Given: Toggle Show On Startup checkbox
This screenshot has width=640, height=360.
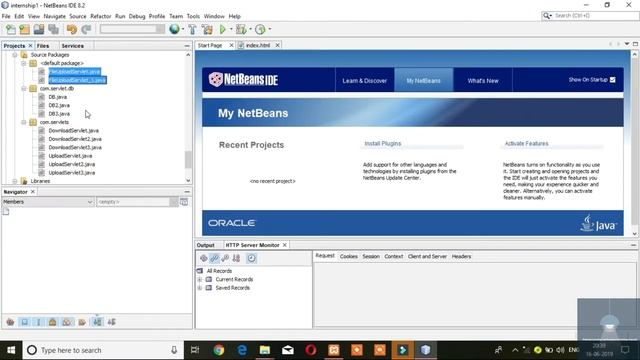Looking at the screenshot, I should (613, 80).
